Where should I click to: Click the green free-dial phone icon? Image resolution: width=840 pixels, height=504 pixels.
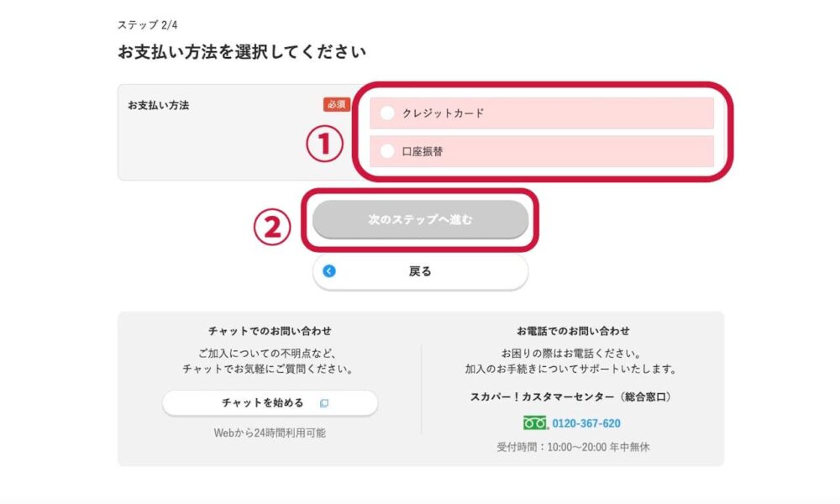(x=535, y=423)
